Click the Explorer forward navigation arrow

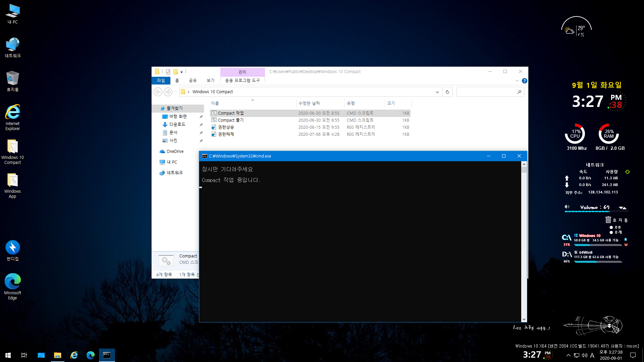click(x=168, y=92)
